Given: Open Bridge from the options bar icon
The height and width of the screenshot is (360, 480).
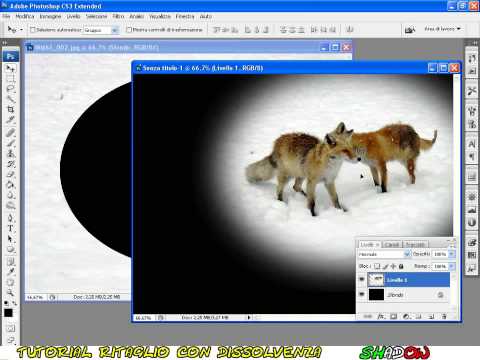Looking at the screenshot, I should [x=410, y=30].
